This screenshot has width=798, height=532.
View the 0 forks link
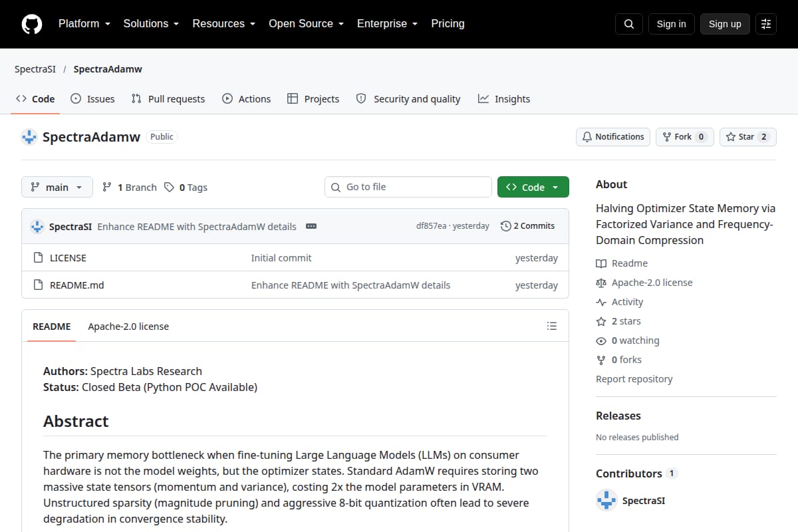click(619, 360)
